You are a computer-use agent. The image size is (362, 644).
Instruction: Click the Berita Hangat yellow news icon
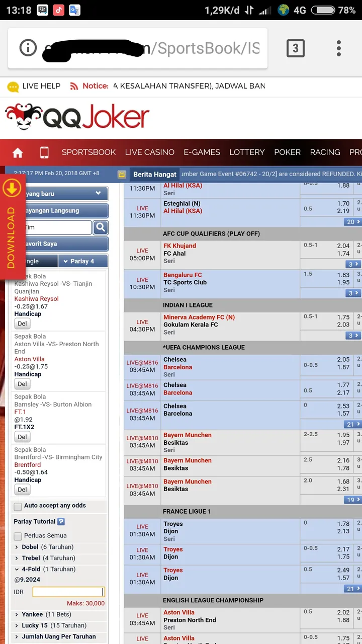(x=122, y=175)
